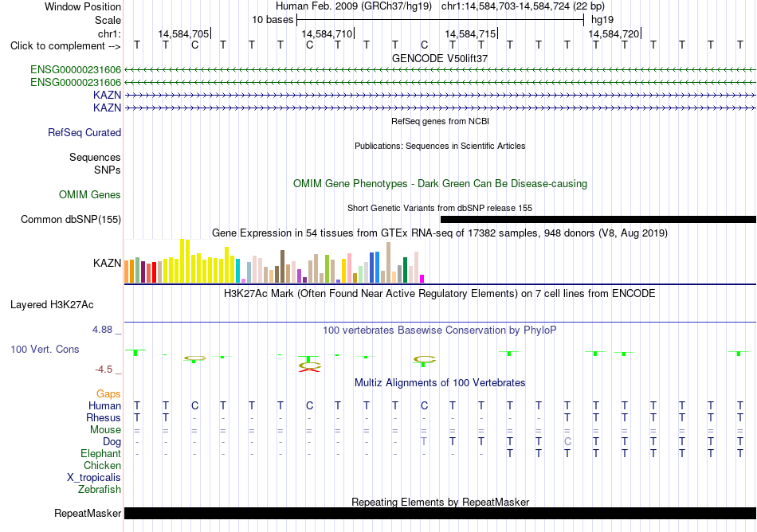Open '100 vertebrates Basewise Conservation by PhyloP' title
The width and height of the screenshot is (757, 532).
[440, 331]
